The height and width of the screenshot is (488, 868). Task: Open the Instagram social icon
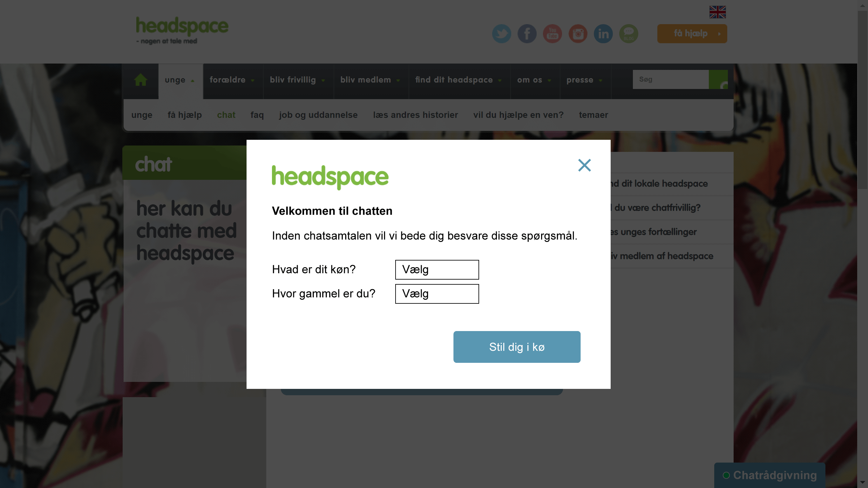[x=578, y=33]
